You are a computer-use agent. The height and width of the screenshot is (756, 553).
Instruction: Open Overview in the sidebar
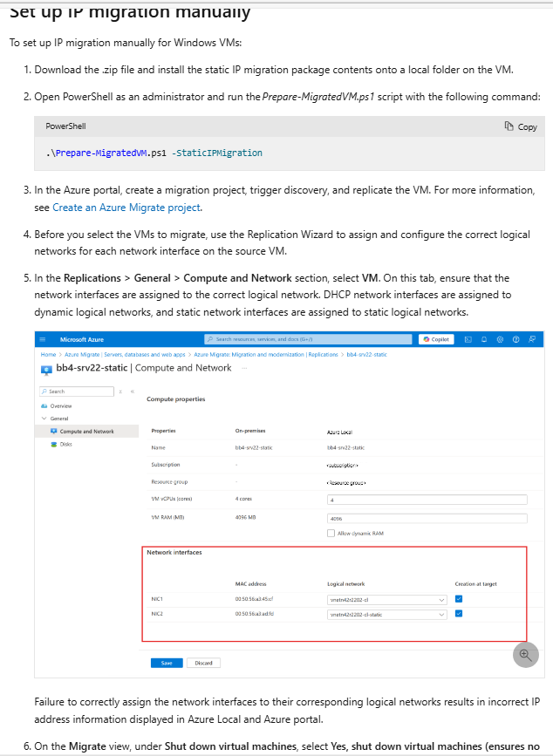coord(61,406)
